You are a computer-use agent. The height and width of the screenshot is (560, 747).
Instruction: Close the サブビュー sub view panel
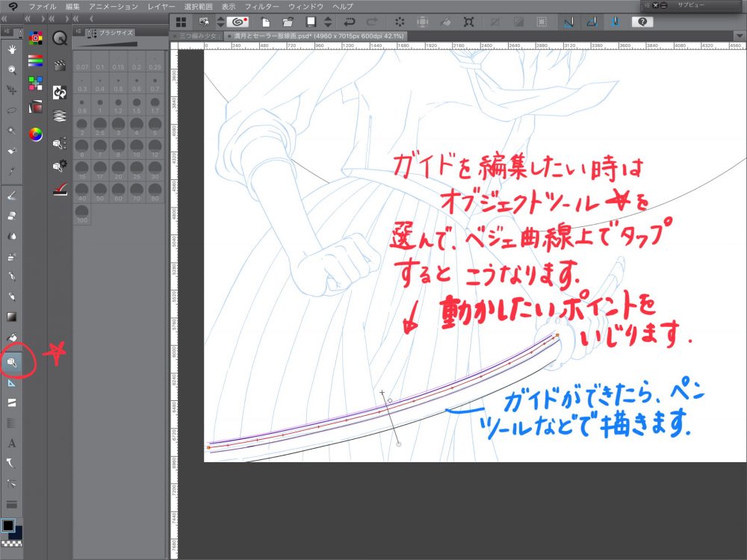point(656,5)
